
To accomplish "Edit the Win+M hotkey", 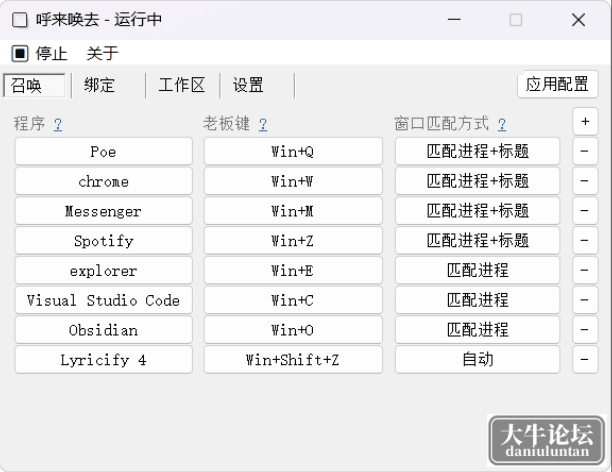I will [293, 211].
